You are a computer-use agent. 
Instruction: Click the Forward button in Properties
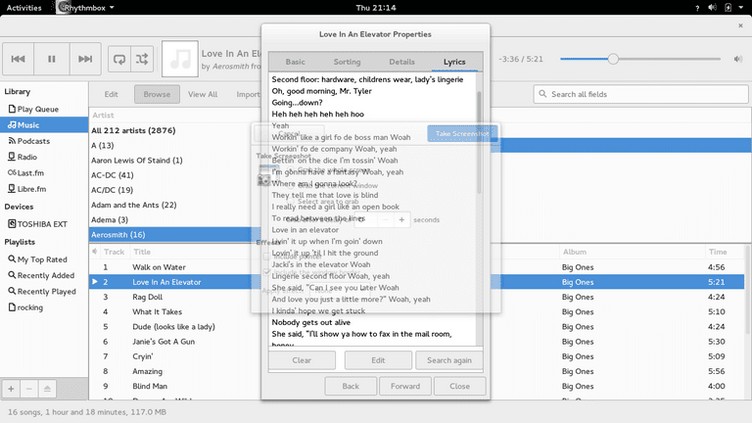click(x=405, y=386)
